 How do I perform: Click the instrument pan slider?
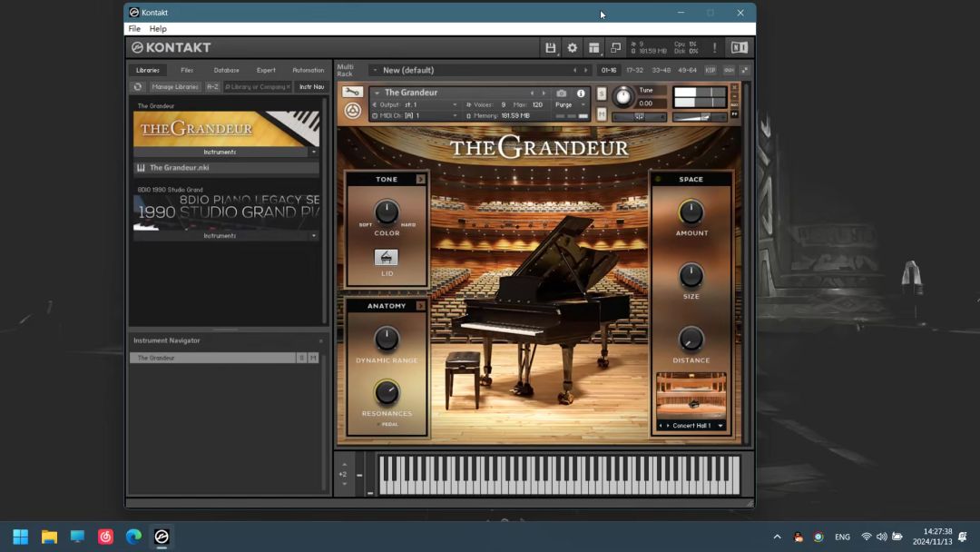(639, 117)
